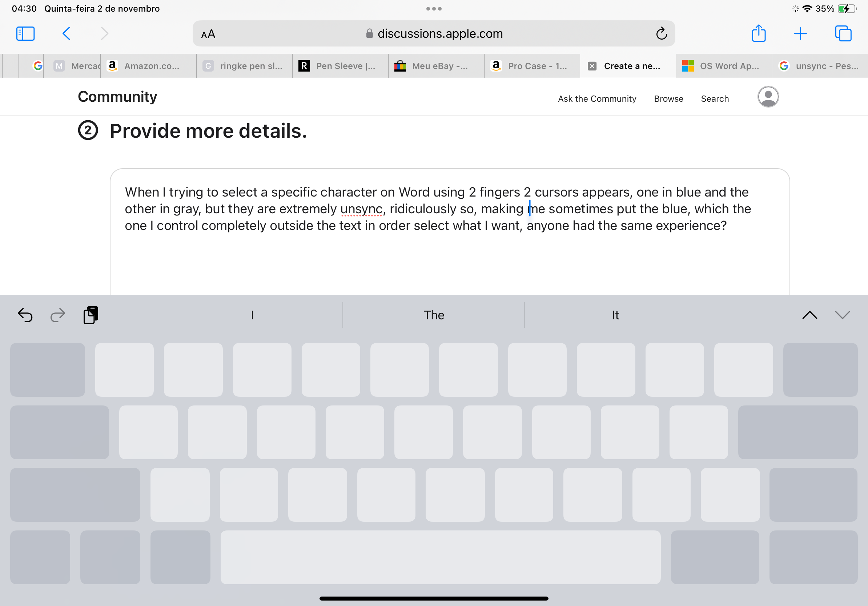Add a new tab
The height and width of the screenshot is (606, 868).
pyautogui.click(x=800, y=34)
